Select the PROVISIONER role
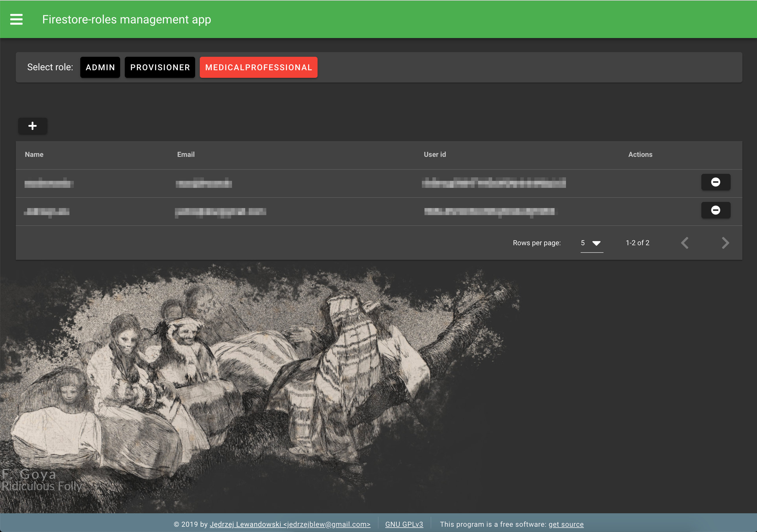The width and height of the screenshot is (757, 532). point(160,68)
